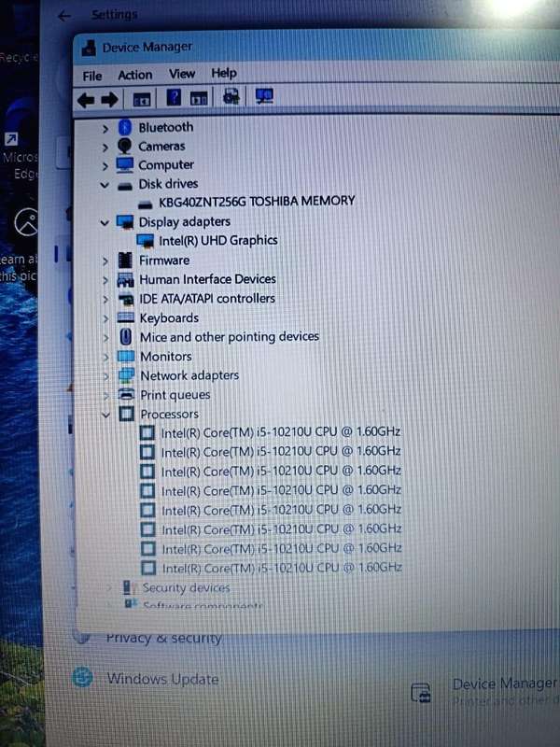Screen dimensions: 560x747
Task: Click the back arrow in the Settings window
Action: click(63, 17)
